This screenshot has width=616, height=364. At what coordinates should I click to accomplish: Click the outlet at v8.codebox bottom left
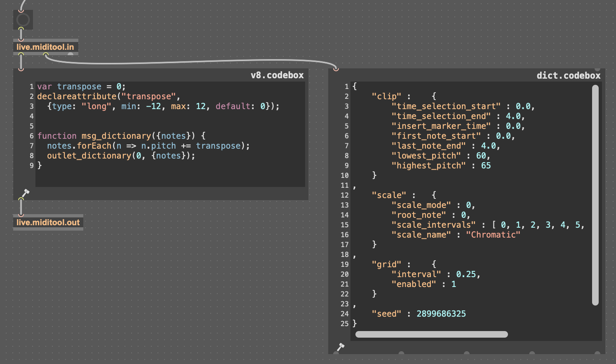click(21, 199)
